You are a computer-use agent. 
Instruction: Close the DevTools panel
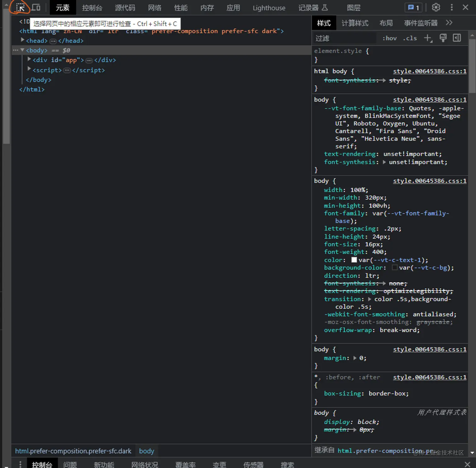(465, 7)
